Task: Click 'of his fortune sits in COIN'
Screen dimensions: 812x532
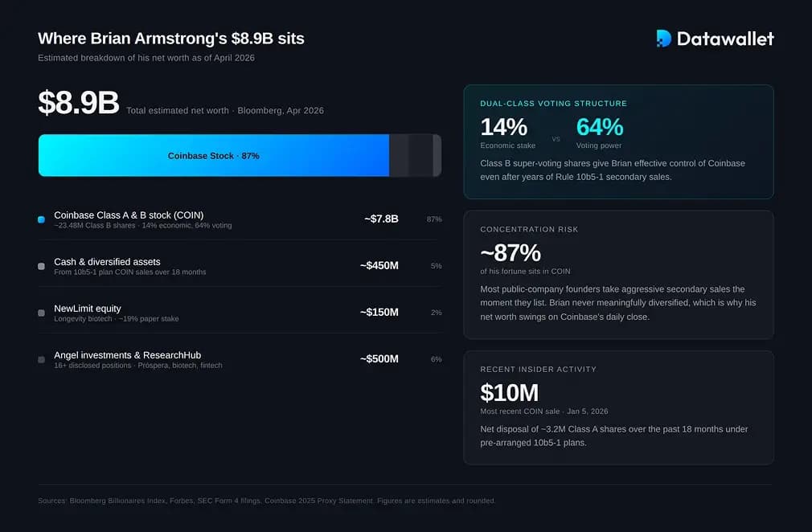Action: (525, 271)
